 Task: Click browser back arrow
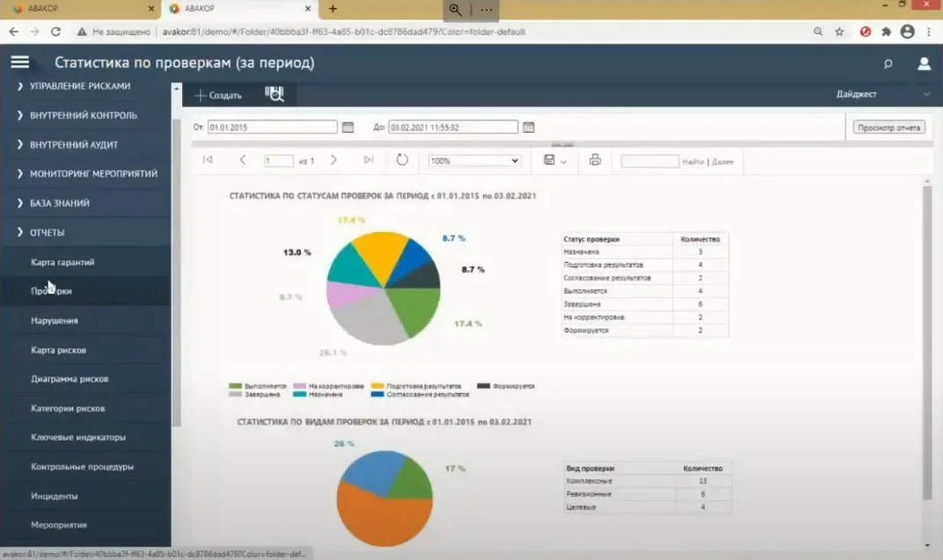point(14,32)
